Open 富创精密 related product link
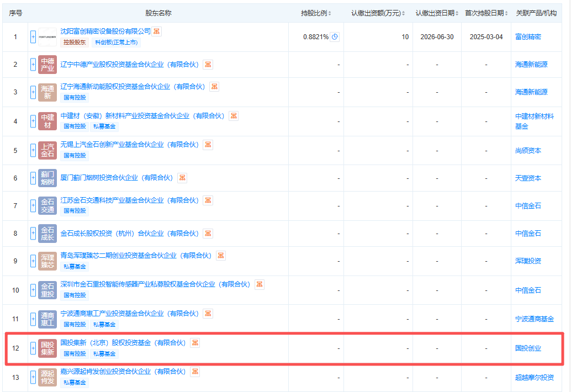Image resolution: width=571 pixels, height=392 pixels. (x=528, y=37)
